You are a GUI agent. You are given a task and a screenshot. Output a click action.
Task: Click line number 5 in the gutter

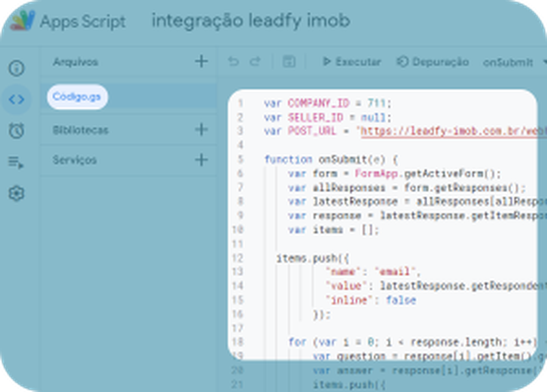tap(240, 159)
